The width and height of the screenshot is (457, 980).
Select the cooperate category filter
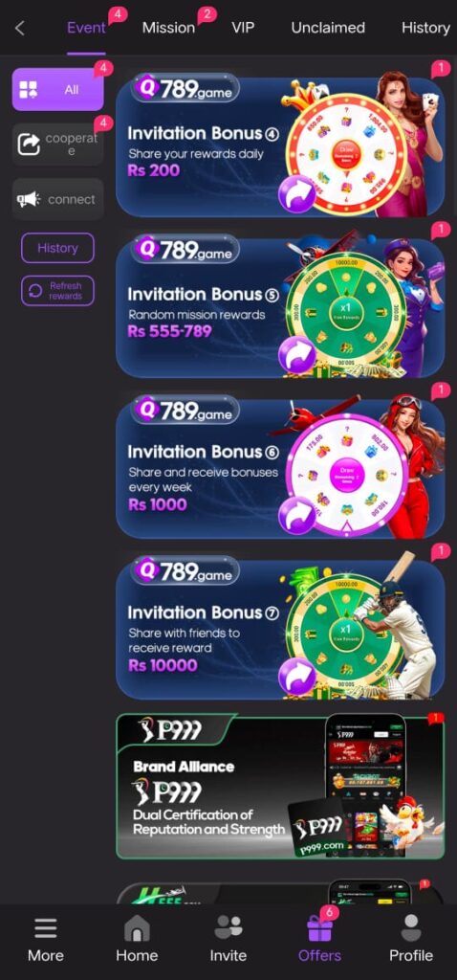58,145
